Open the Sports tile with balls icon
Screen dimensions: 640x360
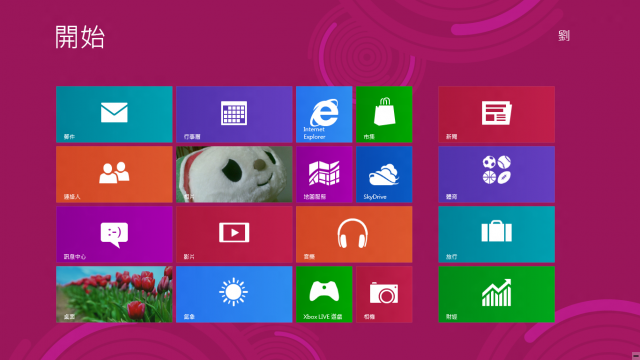tap(497, 174)
